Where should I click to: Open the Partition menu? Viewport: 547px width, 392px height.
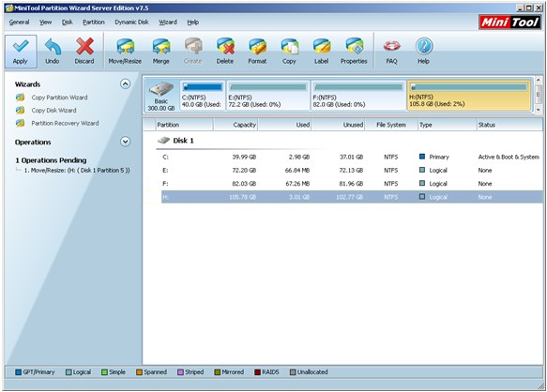coord(94,22)
